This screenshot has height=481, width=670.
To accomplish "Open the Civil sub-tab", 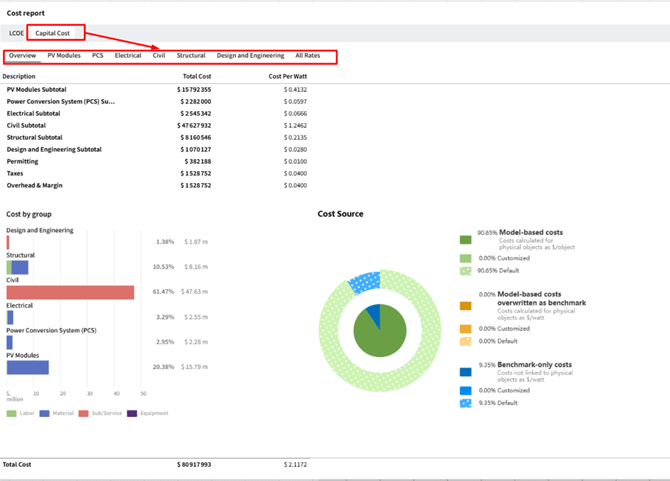I will point(159,56).
